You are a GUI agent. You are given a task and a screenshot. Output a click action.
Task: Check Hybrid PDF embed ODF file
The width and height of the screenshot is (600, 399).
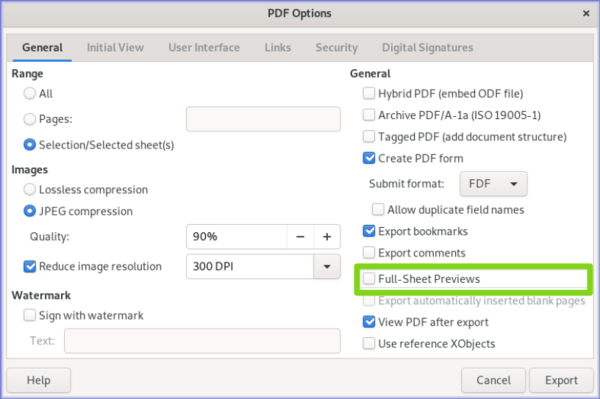point(369,93)
